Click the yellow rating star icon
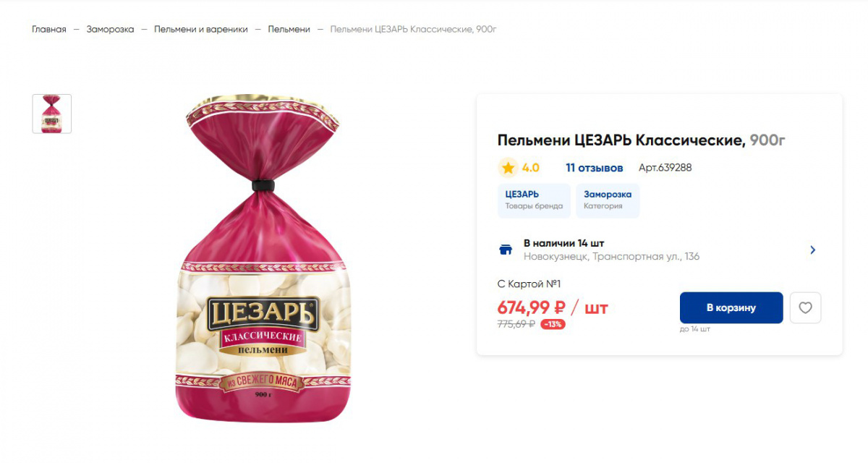This screenshot has width=868, height=463. 508,168
